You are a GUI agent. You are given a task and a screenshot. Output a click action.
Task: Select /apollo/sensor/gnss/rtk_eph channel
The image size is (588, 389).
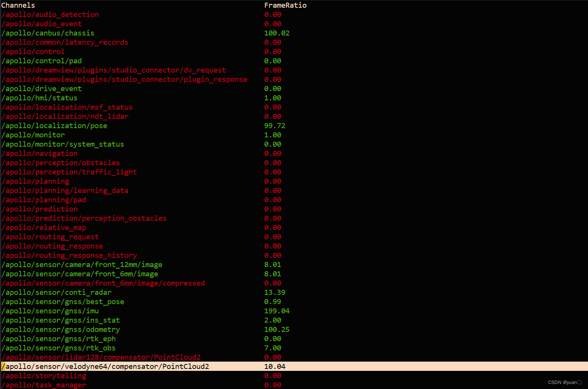pos(59,339)
